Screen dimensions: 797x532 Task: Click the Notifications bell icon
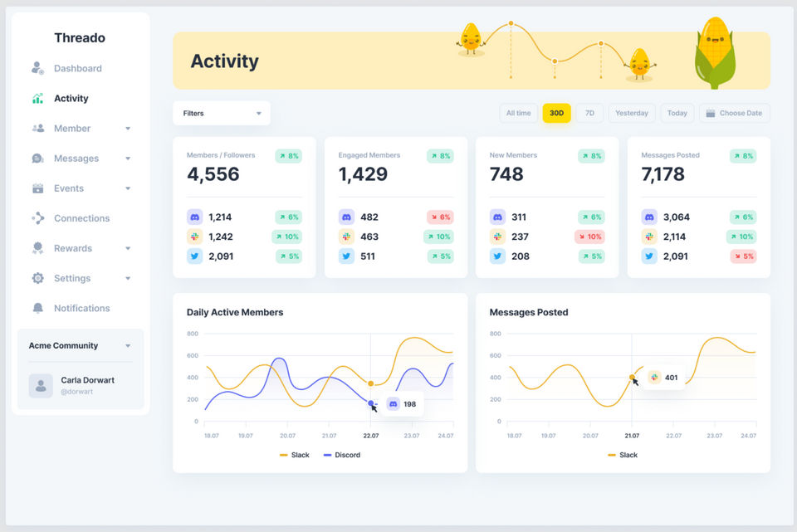click(x=37, y=308)
